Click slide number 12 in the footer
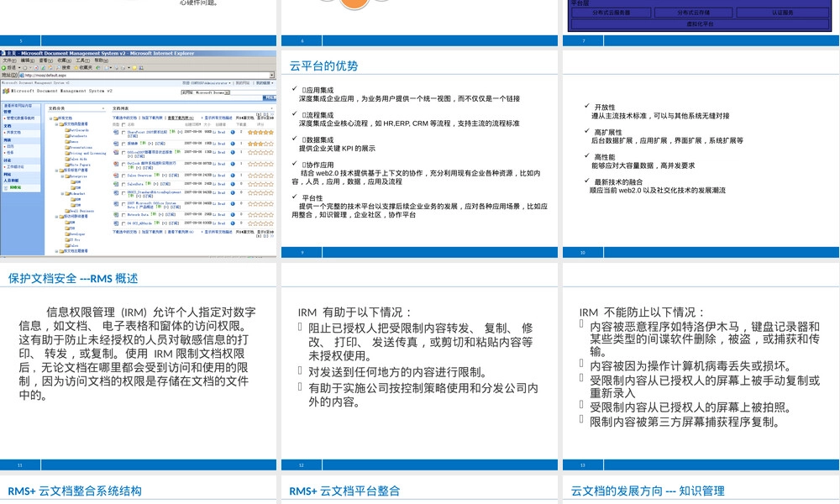 (x=302, y=465)
